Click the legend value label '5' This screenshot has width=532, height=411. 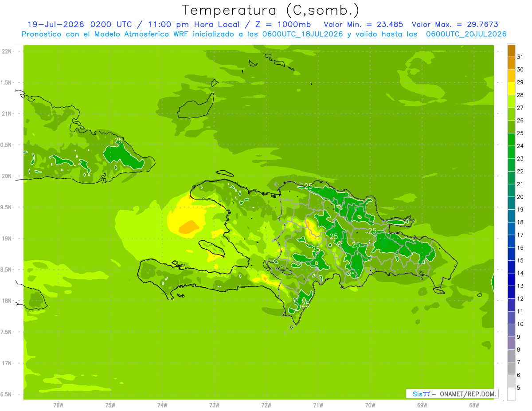[x=519, y=388]
